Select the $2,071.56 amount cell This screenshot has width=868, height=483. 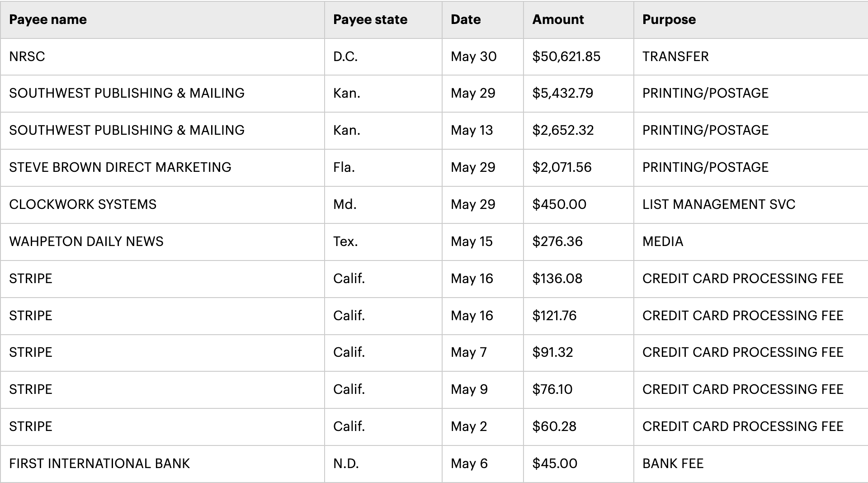click(561, 167)
